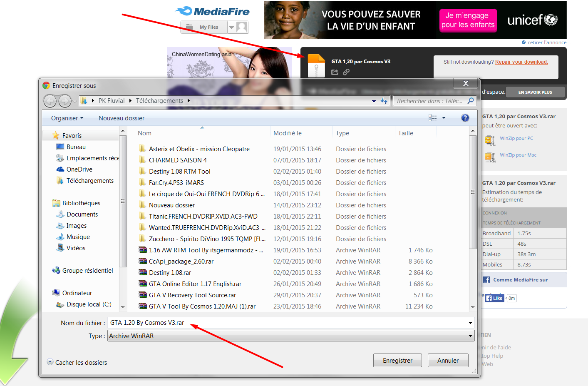
Task: Select Disque local (C:)
Action: tap(89, 304)
